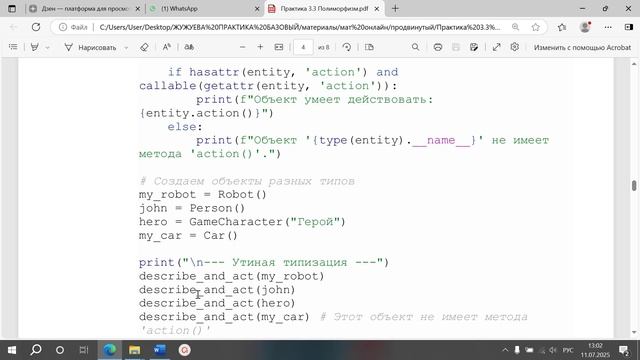Click the line 'my_car = Car()'
This screenshot has height=360, width=640.
[188, 236]
